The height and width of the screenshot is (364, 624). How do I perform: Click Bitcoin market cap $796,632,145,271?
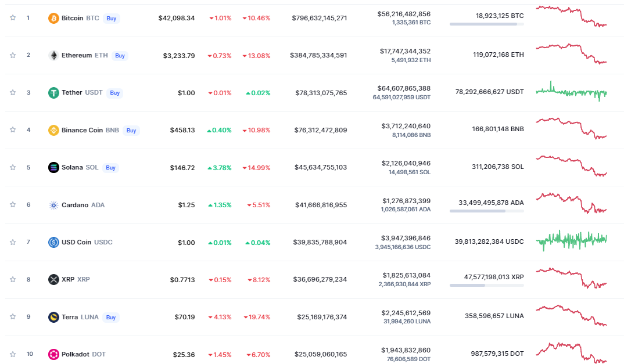click(319, 18)
